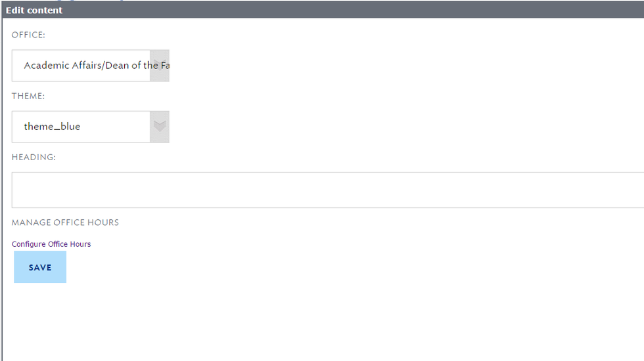Image resolution: width=644 pixels, height=361 pixels.
Task: Click the THEME: field label
Action: (x=28, y=96)
